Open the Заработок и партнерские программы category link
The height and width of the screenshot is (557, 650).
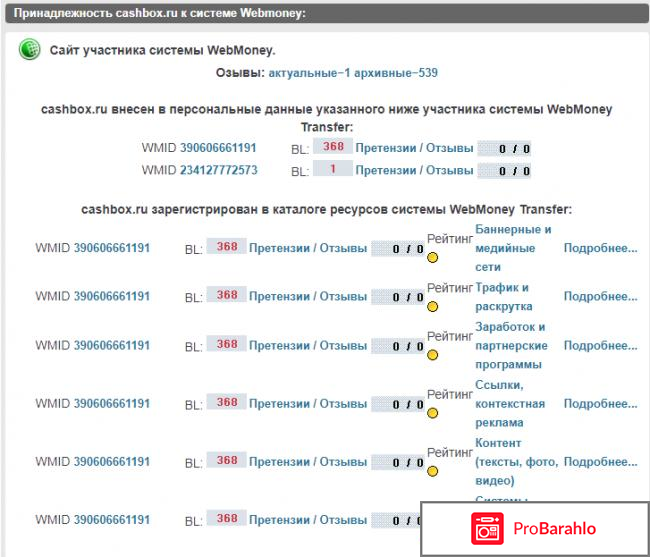click(x=511, y=346)
